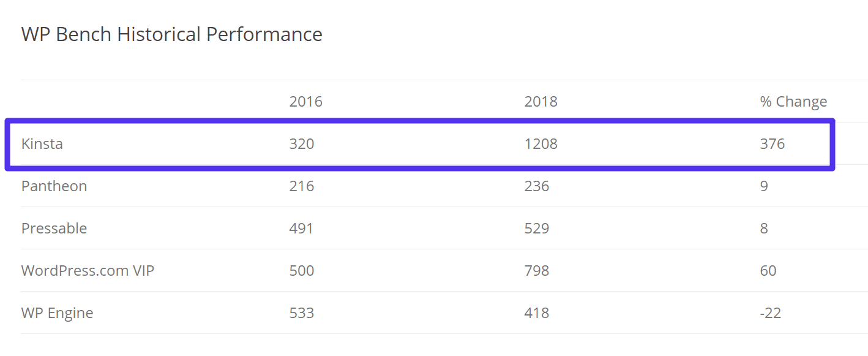This screenshot has width=868, height=356.
Task: Click Kinsta's 2018 score 1208
Action: [541, 144]
